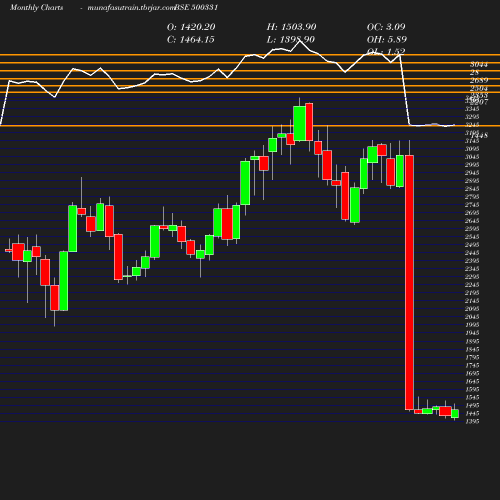Click the price axis label "1745"
The image size is (500, 500).
(472, 365)
